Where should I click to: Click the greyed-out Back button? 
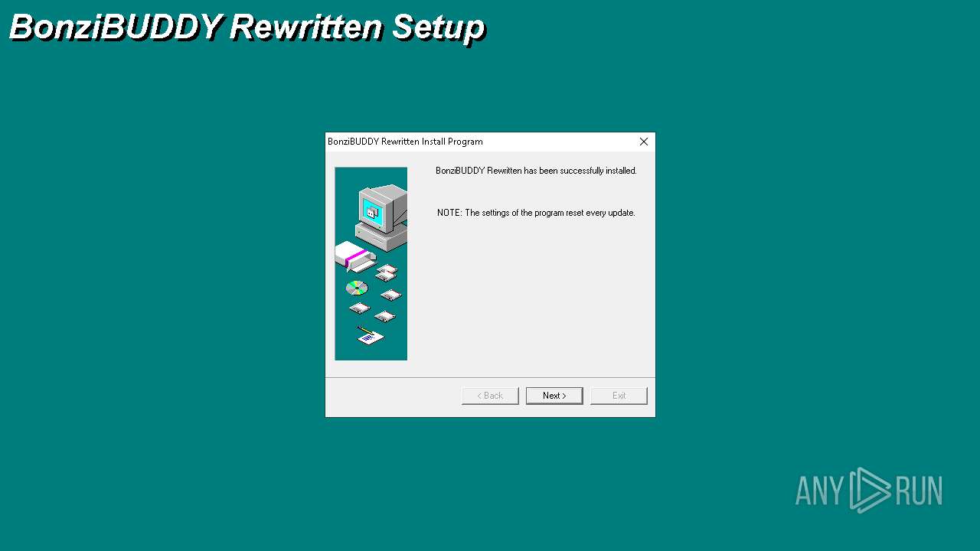coord(490,396)
